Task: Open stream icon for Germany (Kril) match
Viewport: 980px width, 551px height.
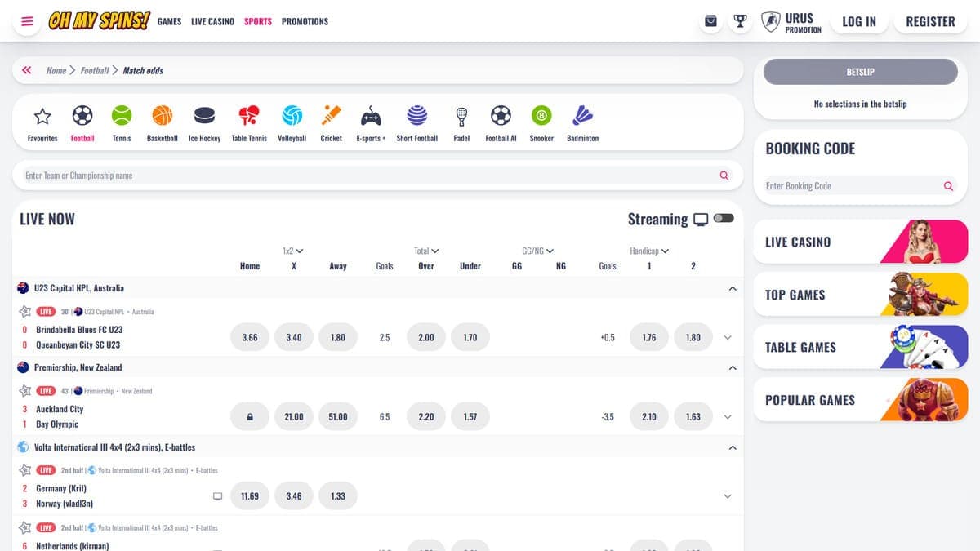Action: [217, 496]
